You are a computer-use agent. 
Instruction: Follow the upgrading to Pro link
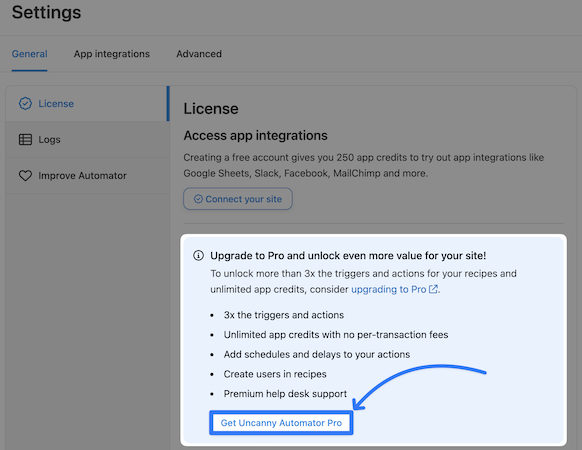click(389, 289)
